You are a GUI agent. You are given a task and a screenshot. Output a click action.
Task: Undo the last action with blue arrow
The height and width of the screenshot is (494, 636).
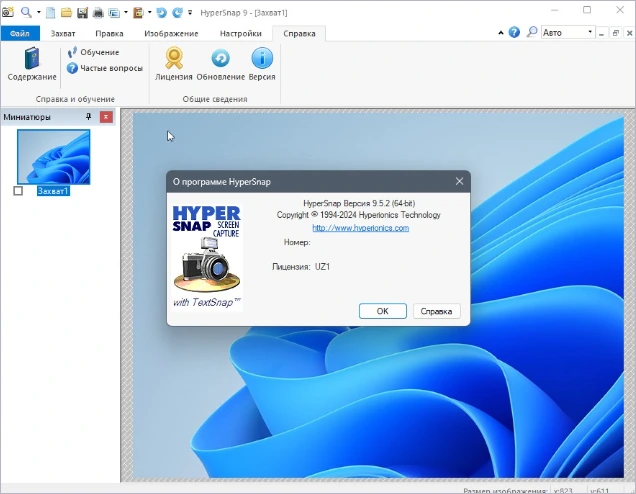(161, 13)
